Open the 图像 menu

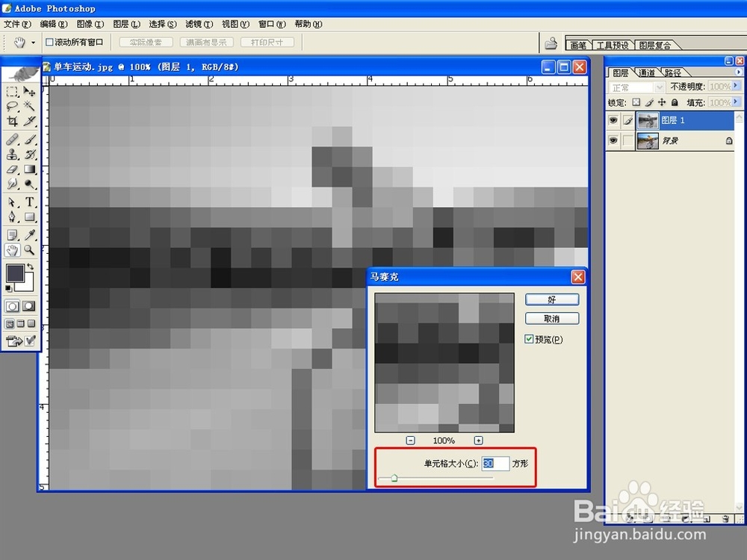point(90,24)
